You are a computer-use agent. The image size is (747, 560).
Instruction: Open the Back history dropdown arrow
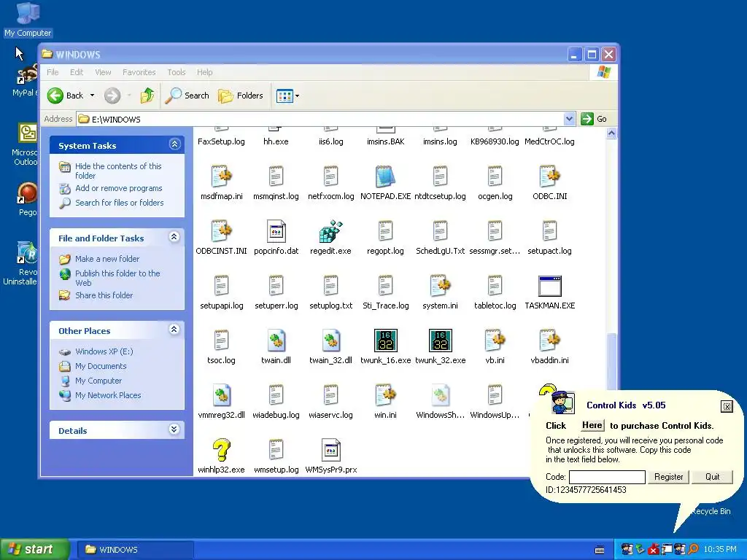[x=92, y=96]
